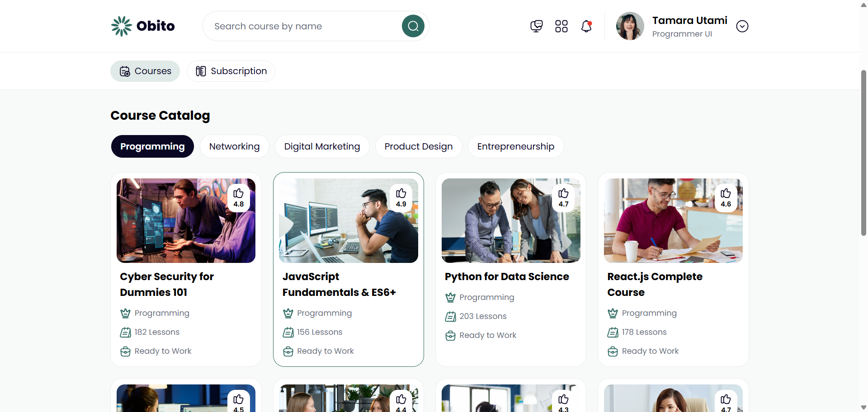868x412 pixels.
Task: Click the Obito logo
Action: tap(143, 26)
